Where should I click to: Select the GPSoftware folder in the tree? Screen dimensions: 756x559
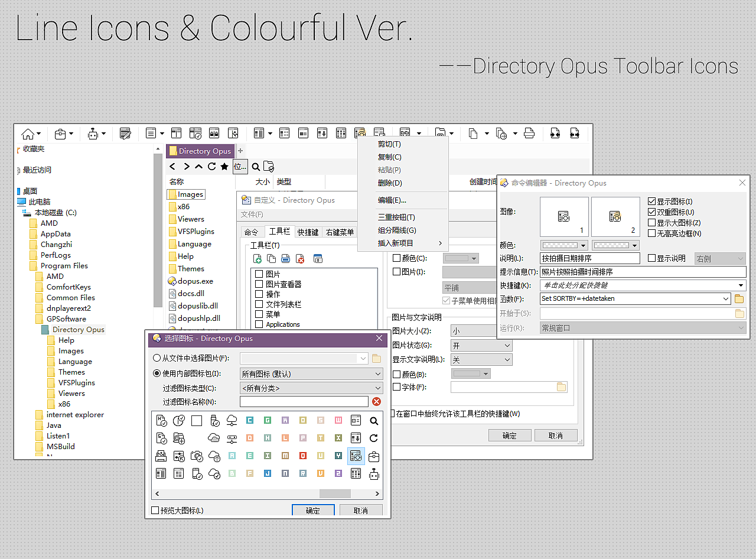pos(66,319)
